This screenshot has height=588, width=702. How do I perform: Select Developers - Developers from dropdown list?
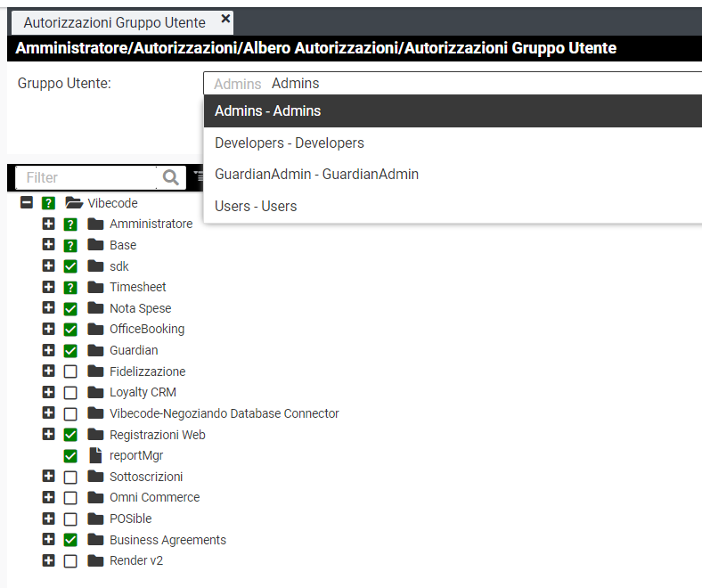coord(289,143)
